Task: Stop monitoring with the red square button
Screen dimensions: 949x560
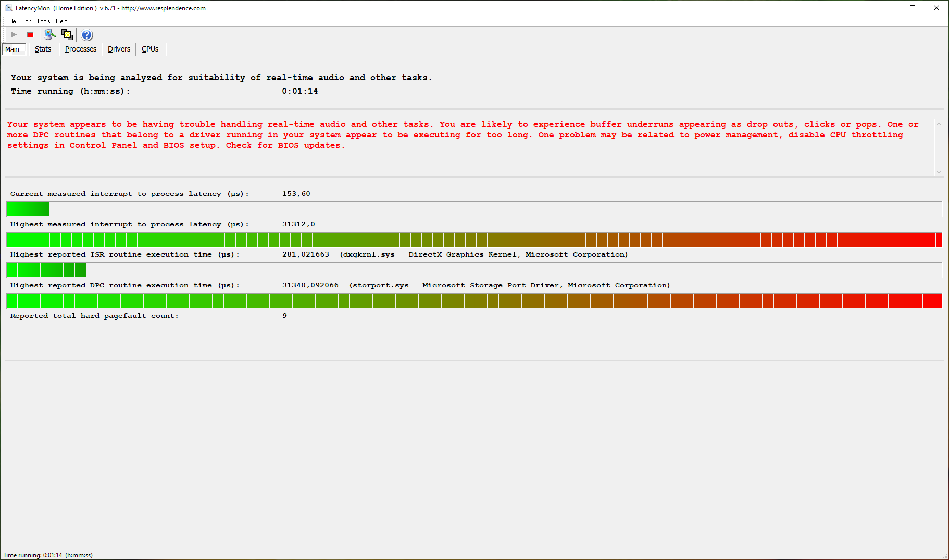Action: tap(30, 35)
